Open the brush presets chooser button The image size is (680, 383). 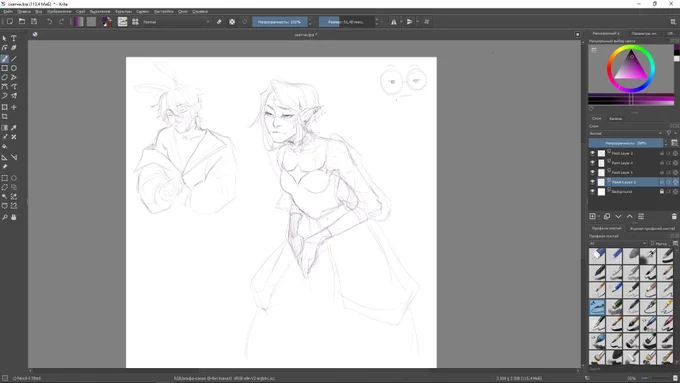[x=135, y=22]
